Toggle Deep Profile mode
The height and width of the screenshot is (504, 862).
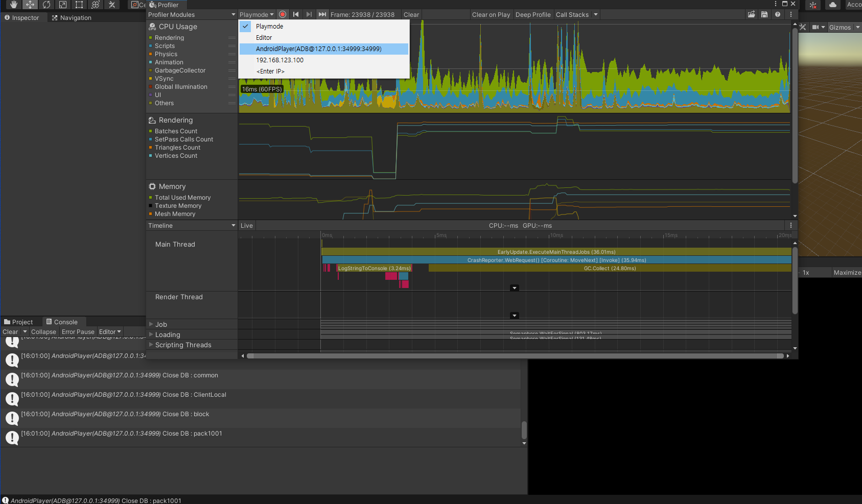(533, 15)
